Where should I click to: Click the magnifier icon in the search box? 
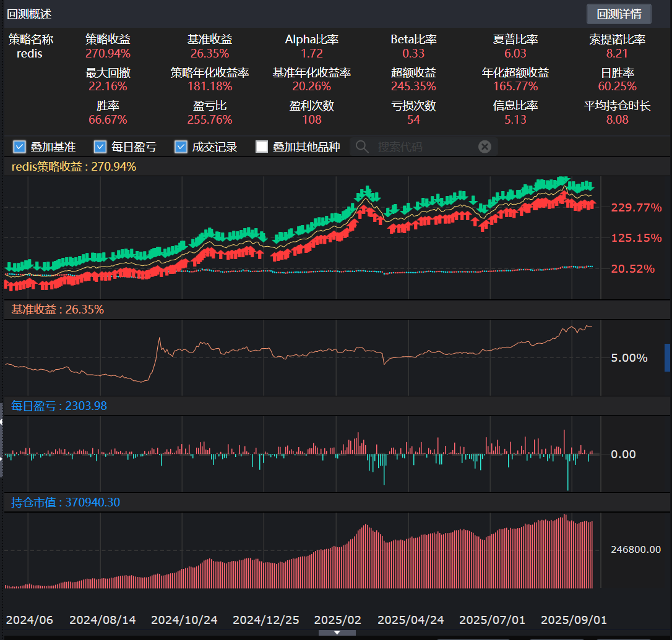(x=363, y=147)
